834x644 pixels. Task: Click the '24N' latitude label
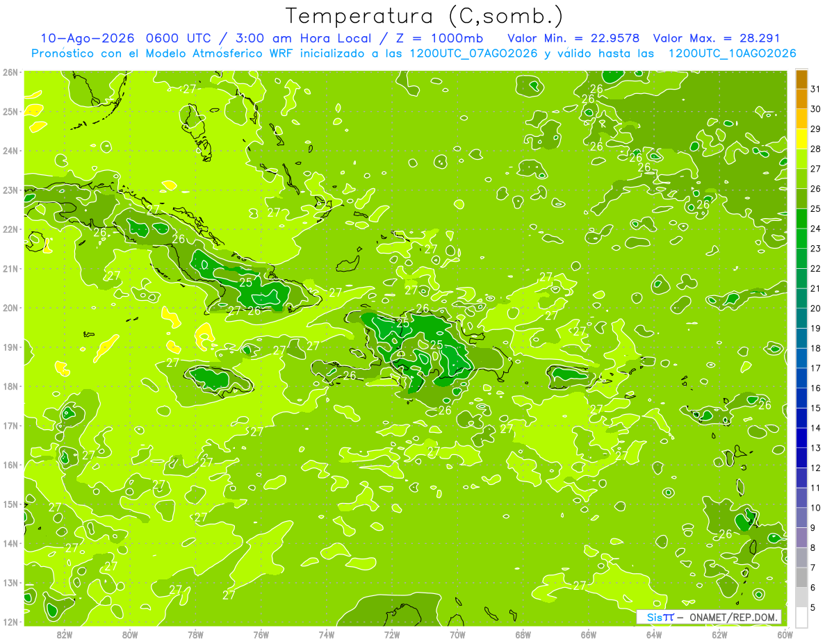pos(10,151)
